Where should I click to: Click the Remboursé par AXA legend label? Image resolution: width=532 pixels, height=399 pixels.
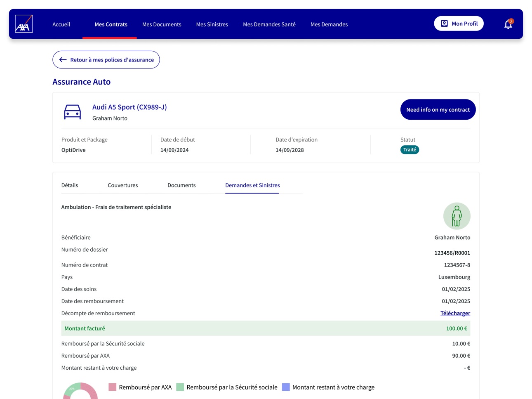(x=145, y=387)
